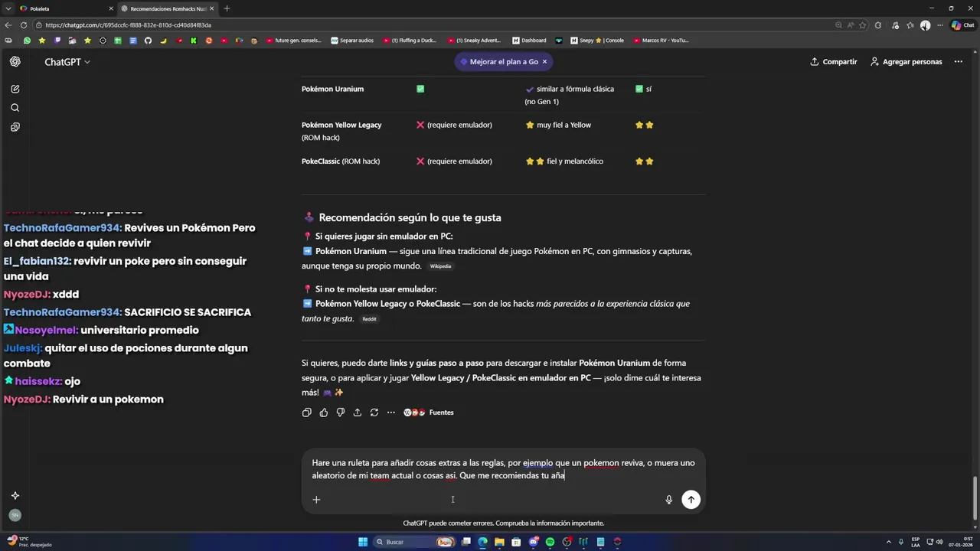
Task: Open the weather widget on taskbar
Action: pos(29,542)
